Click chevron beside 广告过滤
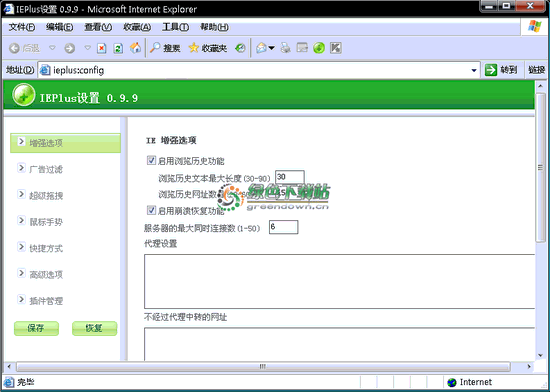Viewport: 550px width, 392px height. point(21,168)
